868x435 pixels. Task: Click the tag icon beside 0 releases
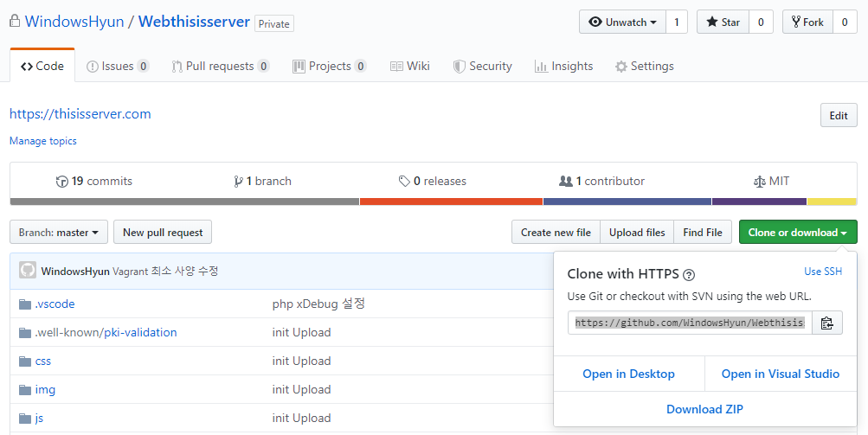pyautogui.click(x=404, y=181)
